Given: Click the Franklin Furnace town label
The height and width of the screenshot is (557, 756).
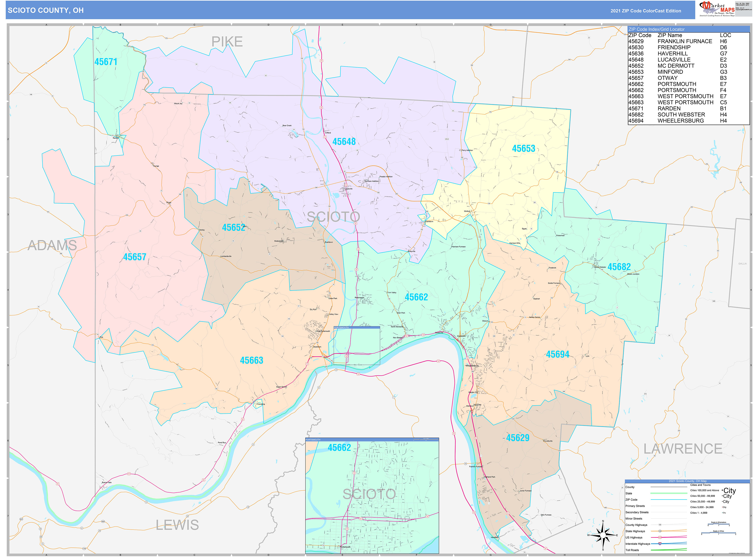Looking at the screenshot, I should click(x=476, y=467).
